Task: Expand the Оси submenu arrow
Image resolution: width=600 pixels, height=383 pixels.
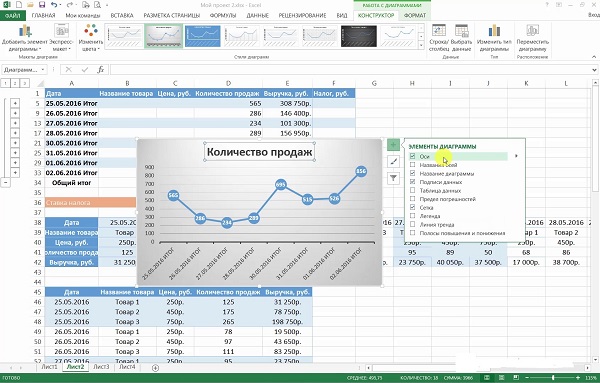Action: [516, 156]
